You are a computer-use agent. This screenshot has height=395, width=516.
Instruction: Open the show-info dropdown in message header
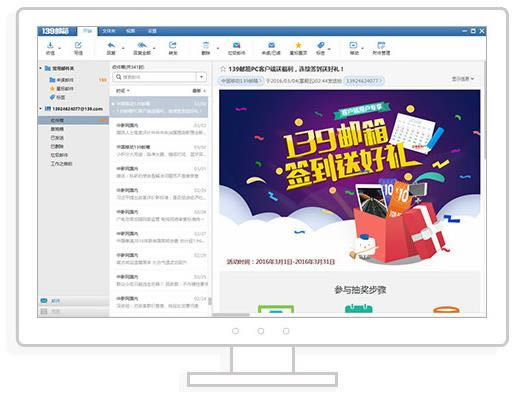click(463, 79)
